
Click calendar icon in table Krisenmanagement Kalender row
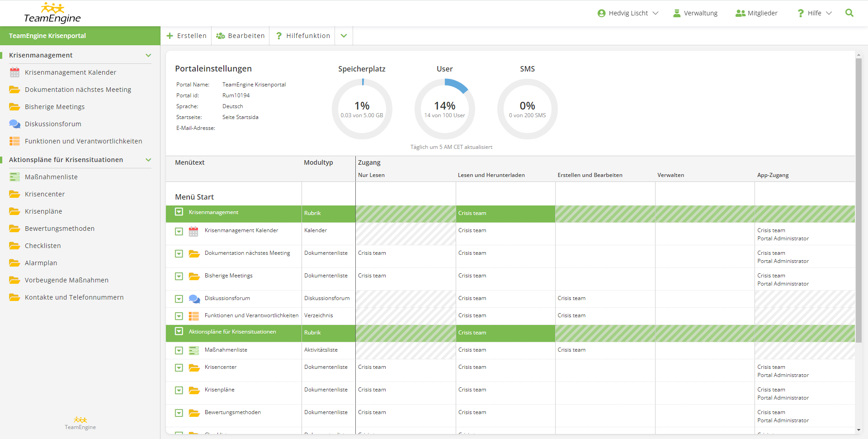coord(193,232)
